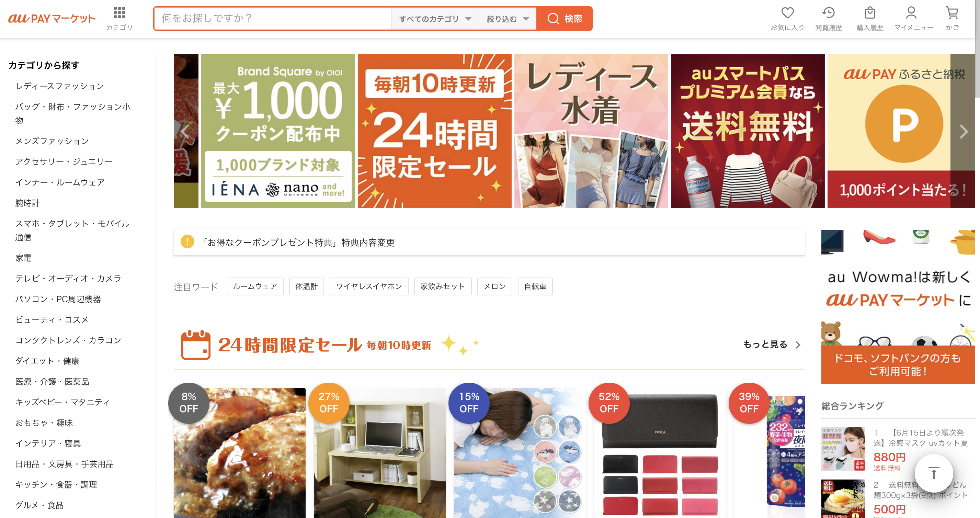Select 腕時計 category
The width and height of the screenshot is (980, 518).
pyautogui.click(x=27, y=203)
